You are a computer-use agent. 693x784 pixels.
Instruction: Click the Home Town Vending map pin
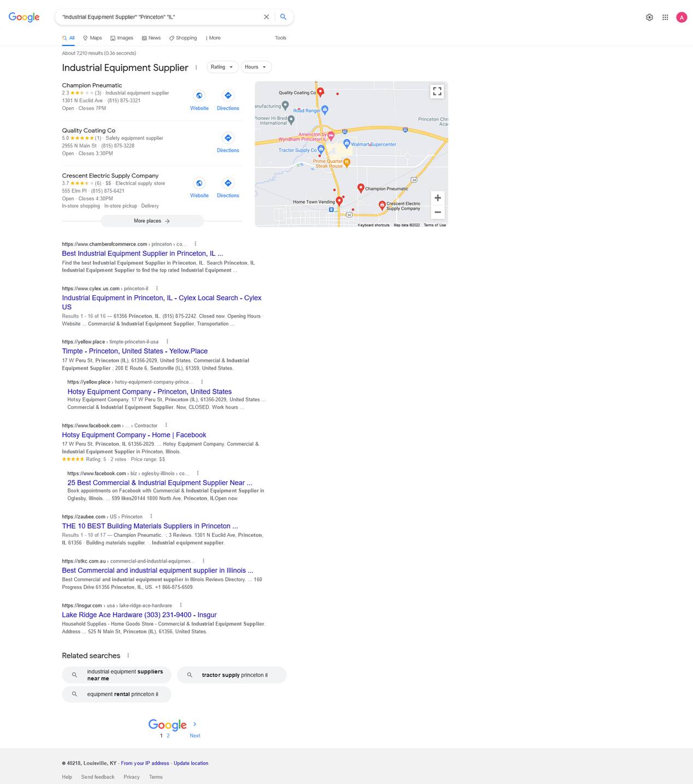coord(339,201)
